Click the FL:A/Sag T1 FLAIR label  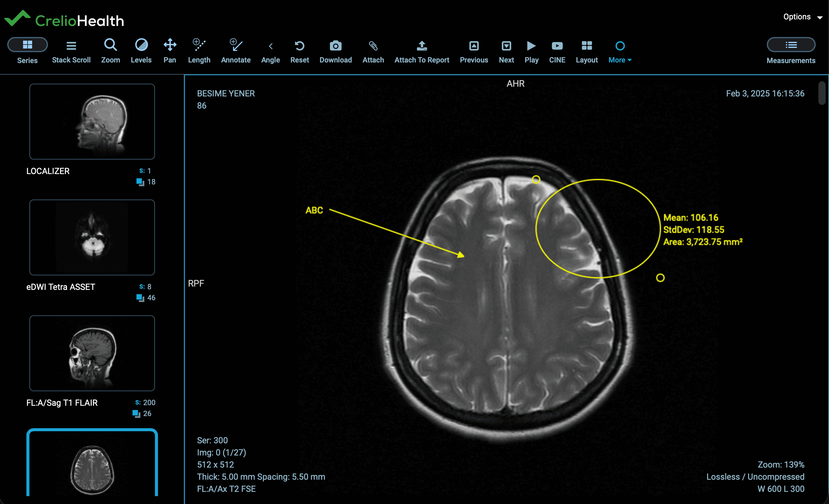pyautogui.click(x=62, y=402)
